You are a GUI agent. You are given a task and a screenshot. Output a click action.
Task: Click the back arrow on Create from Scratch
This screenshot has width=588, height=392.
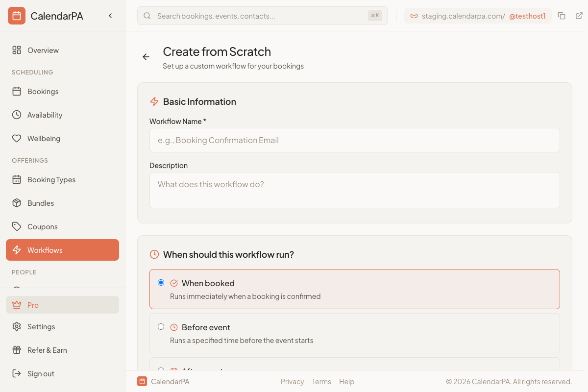pyautogui.click(x=146, y=57)
